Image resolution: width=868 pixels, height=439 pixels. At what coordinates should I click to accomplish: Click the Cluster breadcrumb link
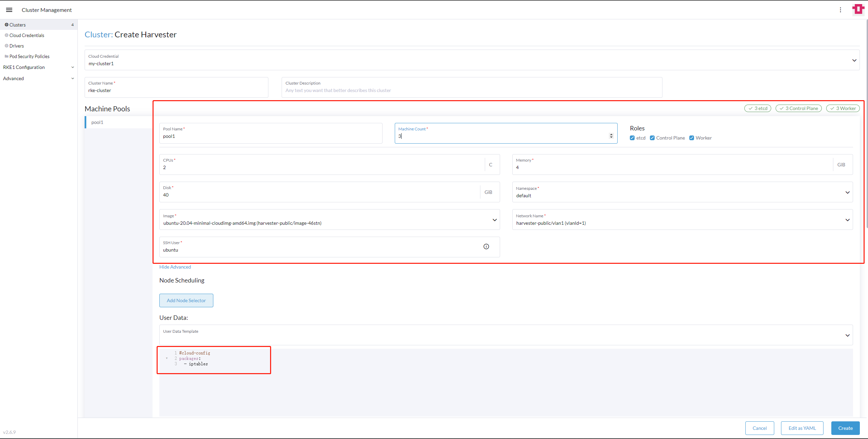pyautogui.click(x=99, y=35)
